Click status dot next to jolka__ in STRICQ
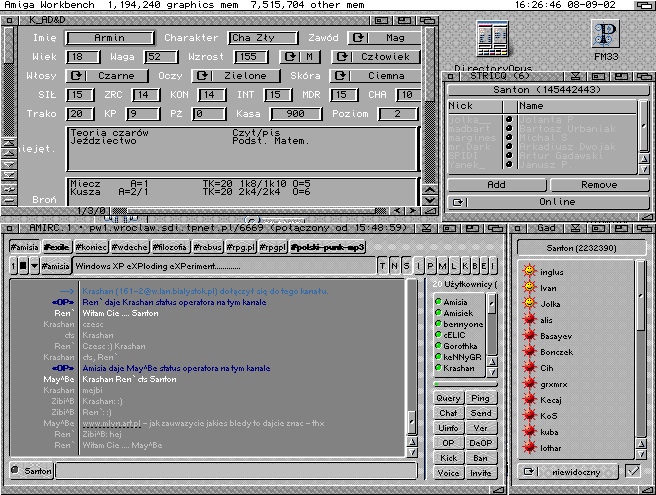 click(x=509, y=119)
